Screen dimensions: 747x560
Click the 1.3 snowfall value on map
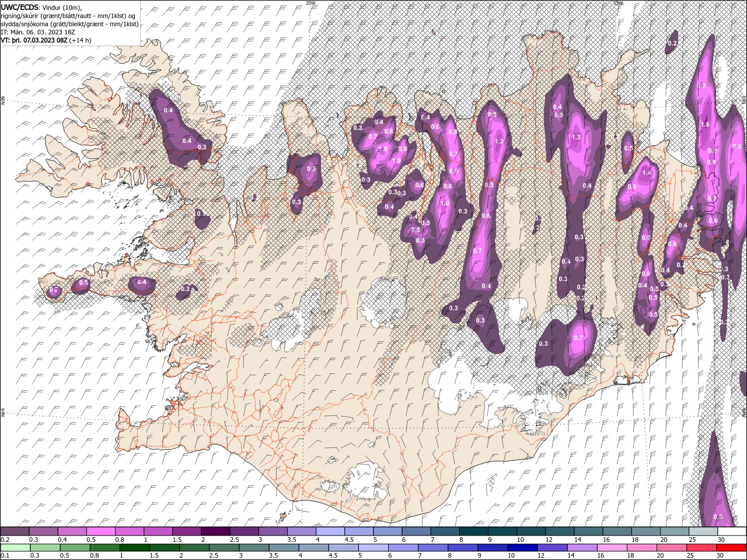pos(577,137)
